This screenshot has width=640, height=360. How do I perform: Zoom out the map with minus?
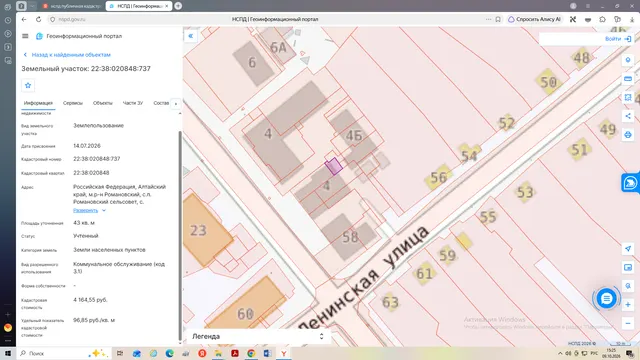point(628,323)
